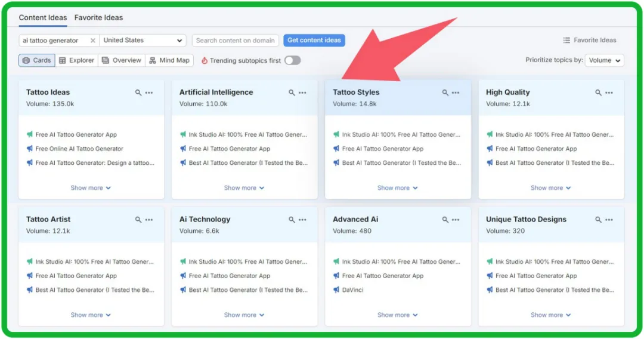Open the three-dot menu on Advanced Ai card
This screenshot has height=339, width=644.
456,220
